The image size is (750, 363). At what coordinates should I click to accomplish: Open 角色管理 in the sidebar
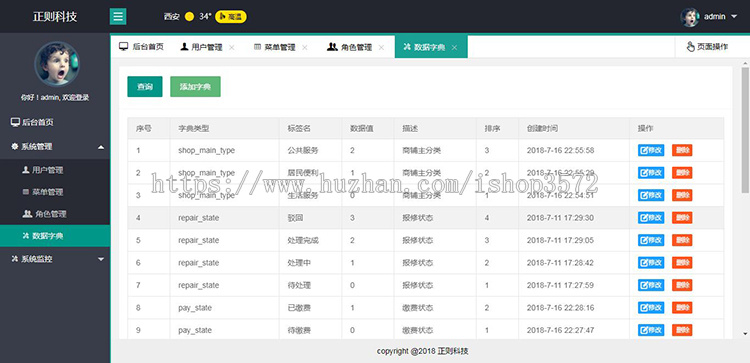55,214
